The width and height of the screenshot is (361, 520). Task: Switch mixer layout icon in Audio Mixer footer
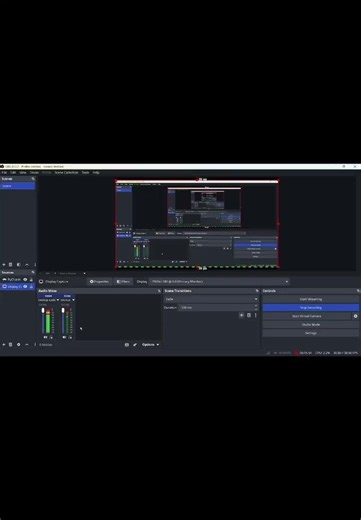(x=127, y=345)
